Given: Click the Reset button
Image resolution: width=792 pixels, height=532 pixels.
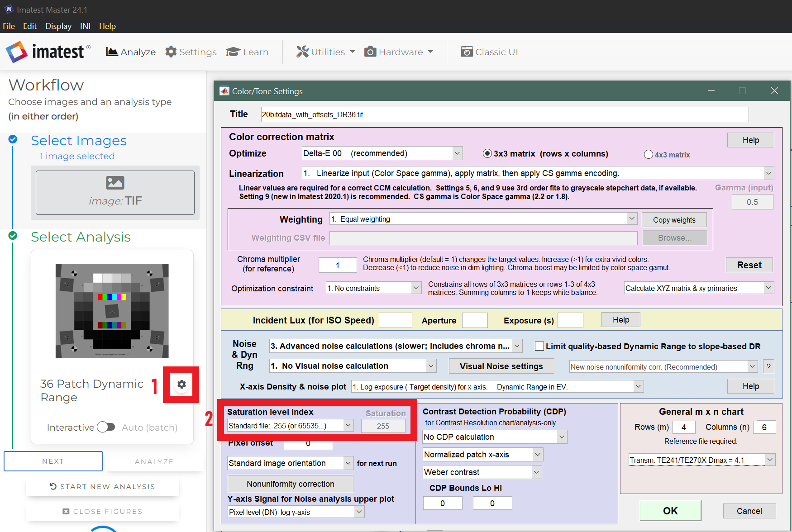Looking at the screenshot, I should click(x=749, y=265).
